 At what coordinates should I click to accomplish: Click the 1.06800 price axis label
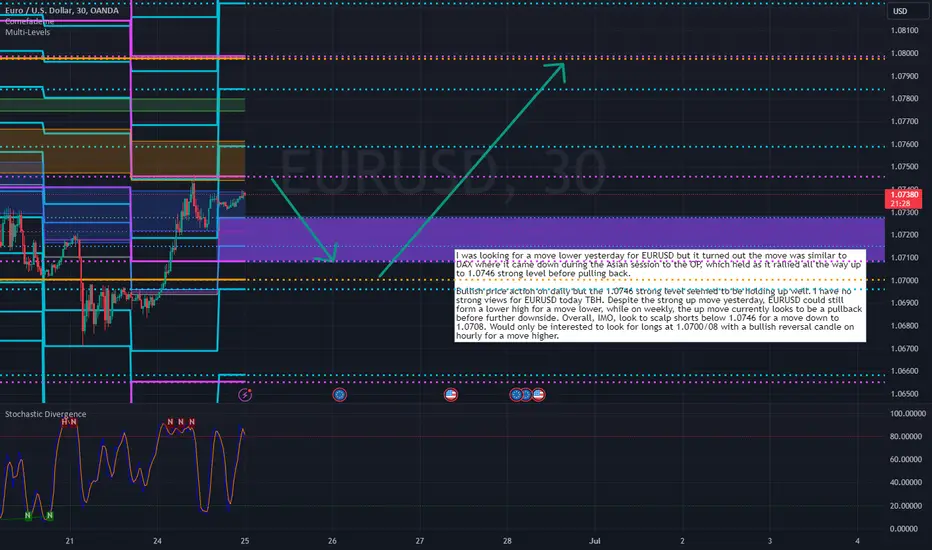(904, 326)
